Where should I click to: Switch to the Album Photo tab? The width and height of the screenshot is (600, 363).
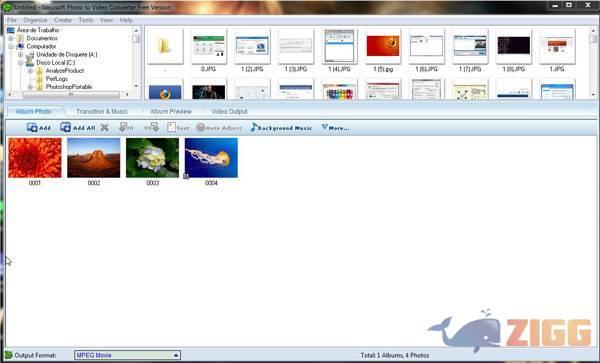point(34,111)
